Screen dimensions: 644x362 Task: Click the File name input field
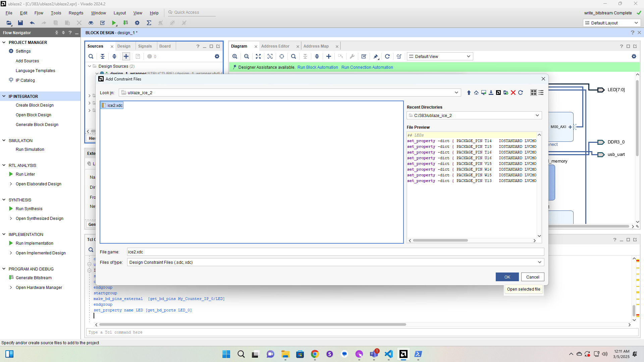pos(335,252)
